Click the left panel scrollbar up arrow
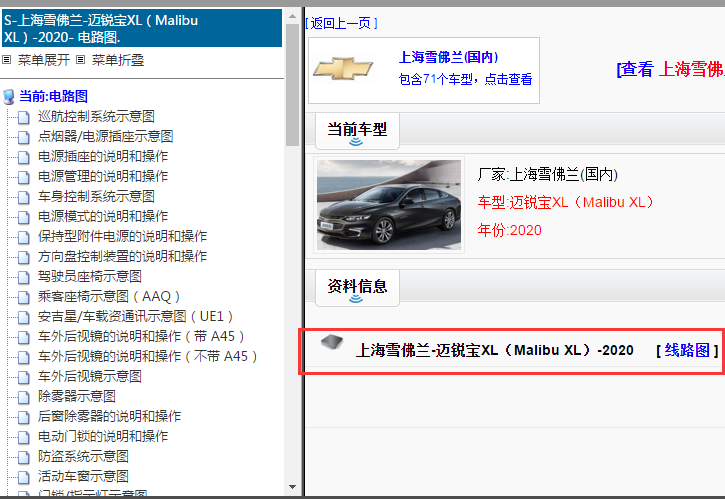The width and height of the screenshot is (725, 499). point(292,16)
